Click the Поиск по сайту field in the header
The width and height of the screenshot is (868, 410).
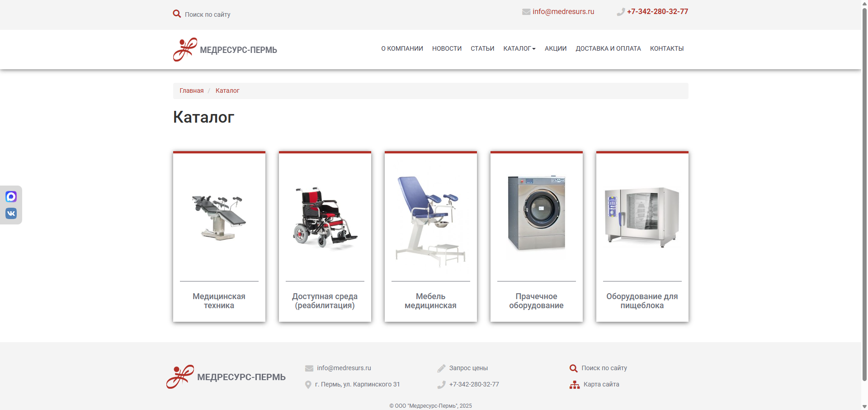208,14
